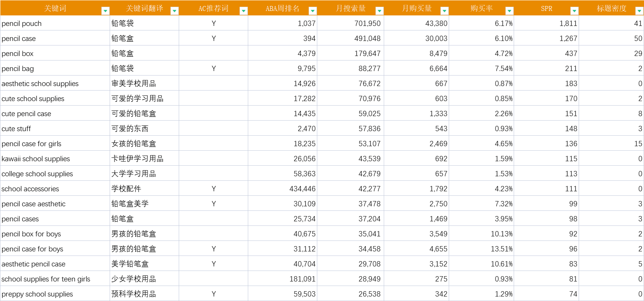
Task: Open the ABA周排名 column filter dropdown
Action: pyautogui.click(x=312, y=11)
